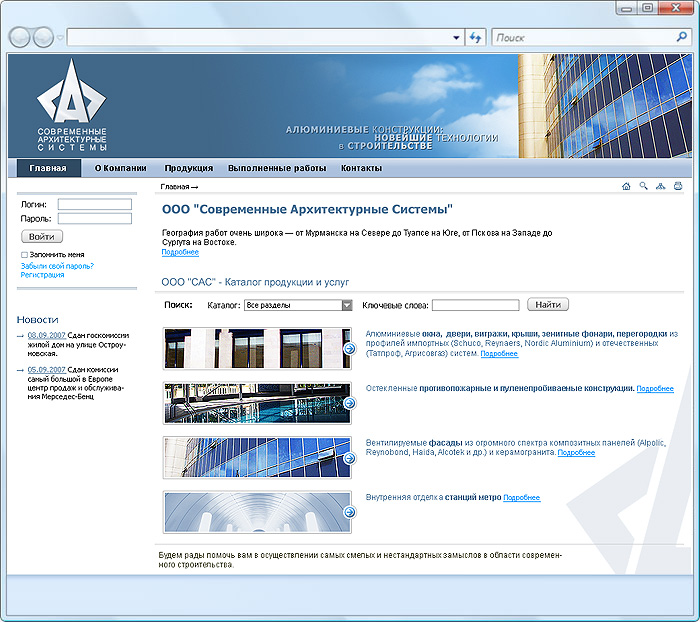Click arrow icon on the pool thumbnail
Image resolution: width=700 pixels, height=622 pixels.
point(350,403)
